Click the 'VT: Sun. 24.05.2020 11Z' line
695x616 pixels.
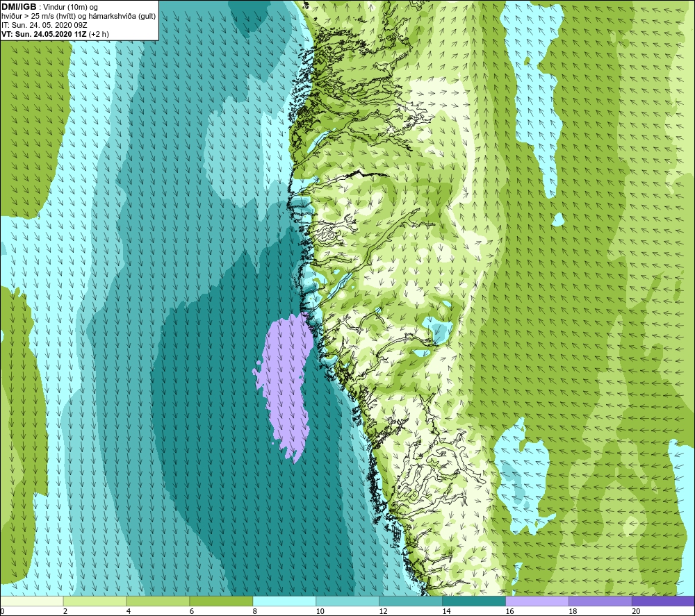44,34
